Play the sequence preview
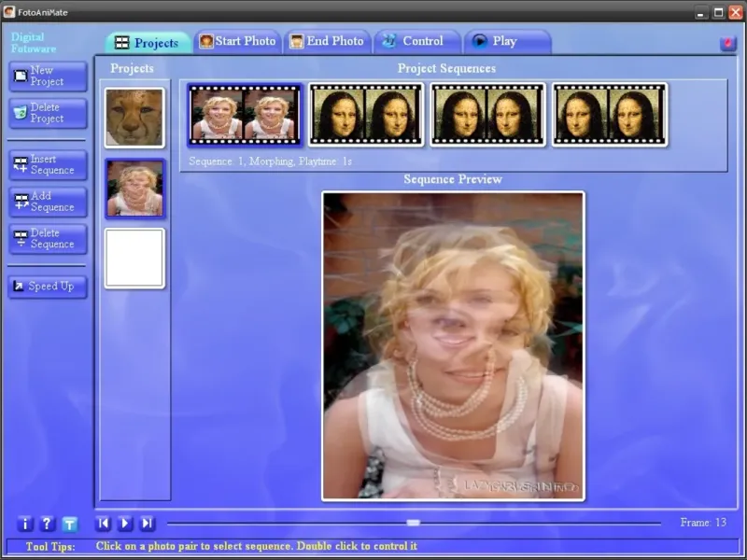The height and width of the screenshot is (560, 747). 125,524
